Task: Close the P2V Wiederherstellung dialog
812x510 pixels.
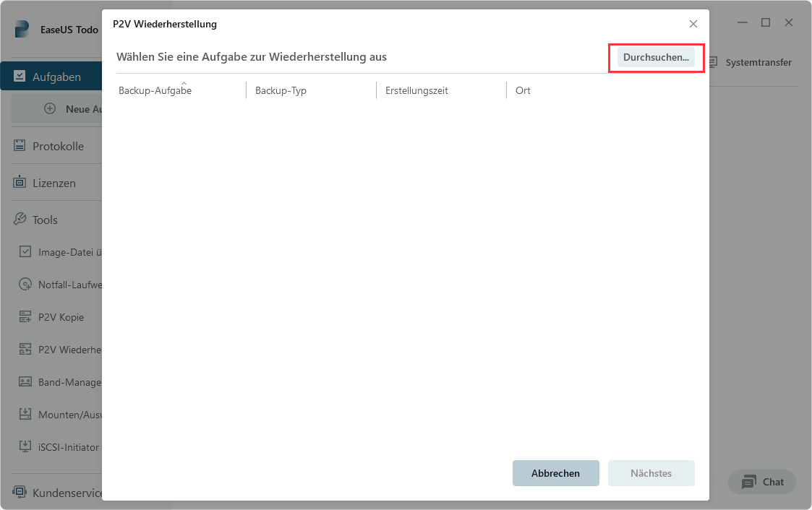Action: tap(693, 24)
